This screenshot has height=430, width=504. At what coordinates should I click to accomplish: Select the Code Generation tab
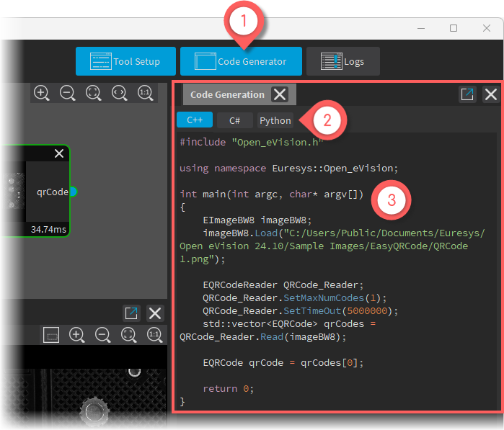click(227, 94)
